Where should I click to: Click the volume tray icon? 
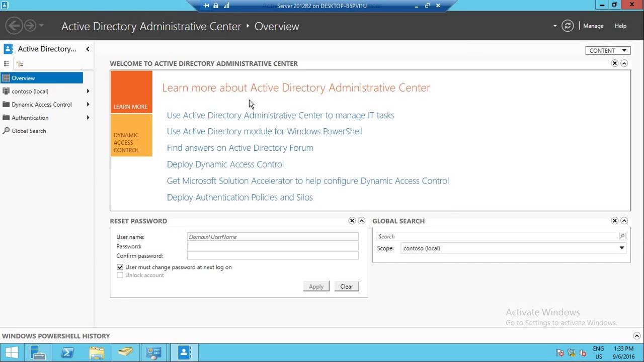pyautogui.click(x=583, y=353)
